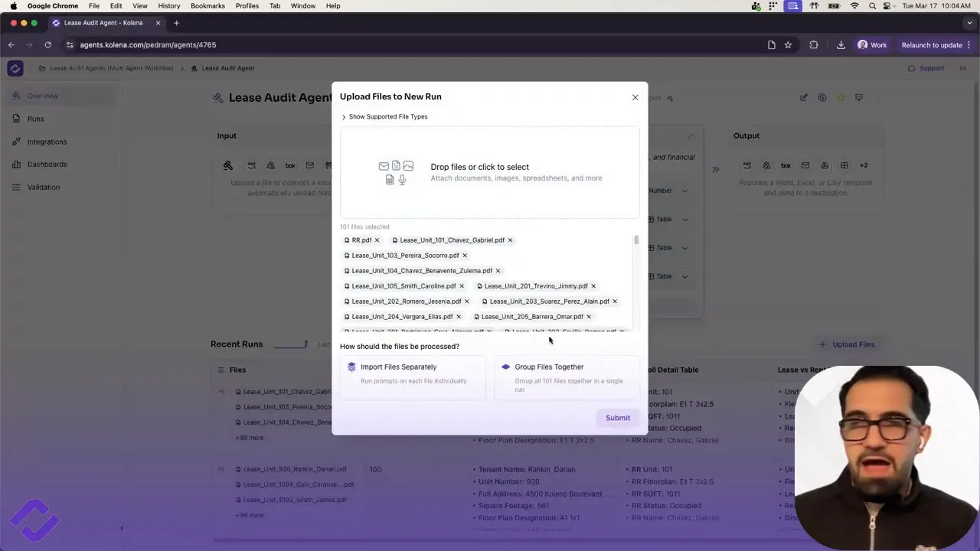Viewport: 980px width, 551px height.
Task: Click the +2 icon to view more output destinations
Action: pos(864,165)
